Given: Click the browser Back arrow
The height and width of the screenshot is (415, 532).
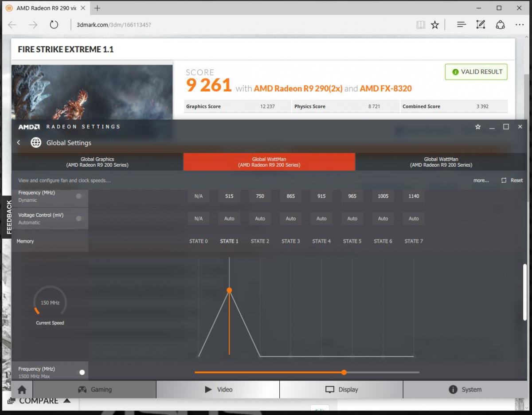Looking at the screenshot, I should coord(12,25).
